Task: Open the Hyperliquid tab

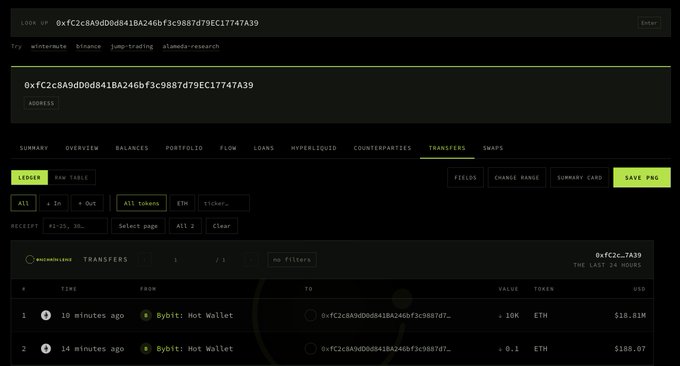Action: 314,148
